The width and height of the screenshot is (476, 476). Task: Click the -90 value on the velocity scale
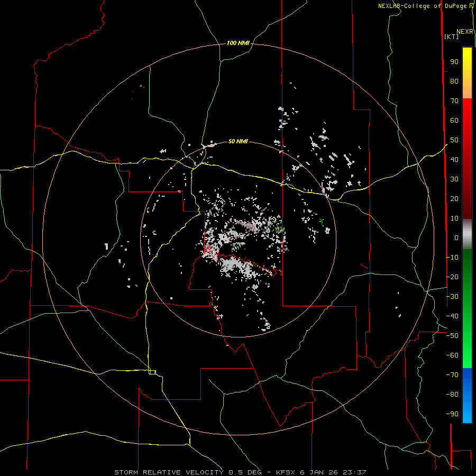[452, 414]
